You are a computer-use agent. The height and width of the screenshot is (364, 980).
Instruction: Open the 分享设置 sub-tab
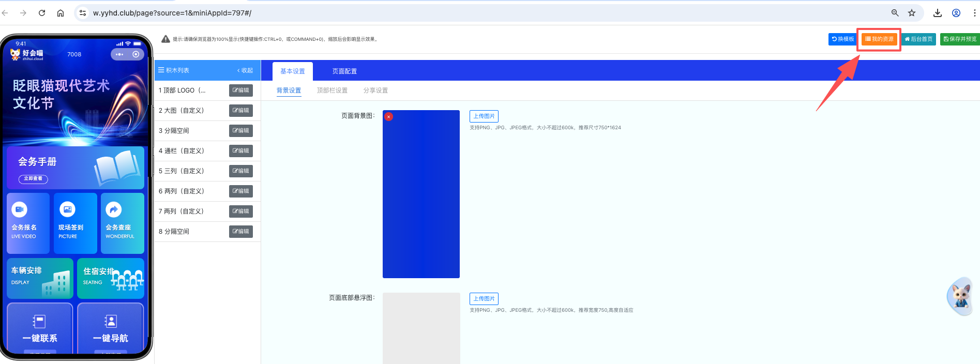[375, 90]
